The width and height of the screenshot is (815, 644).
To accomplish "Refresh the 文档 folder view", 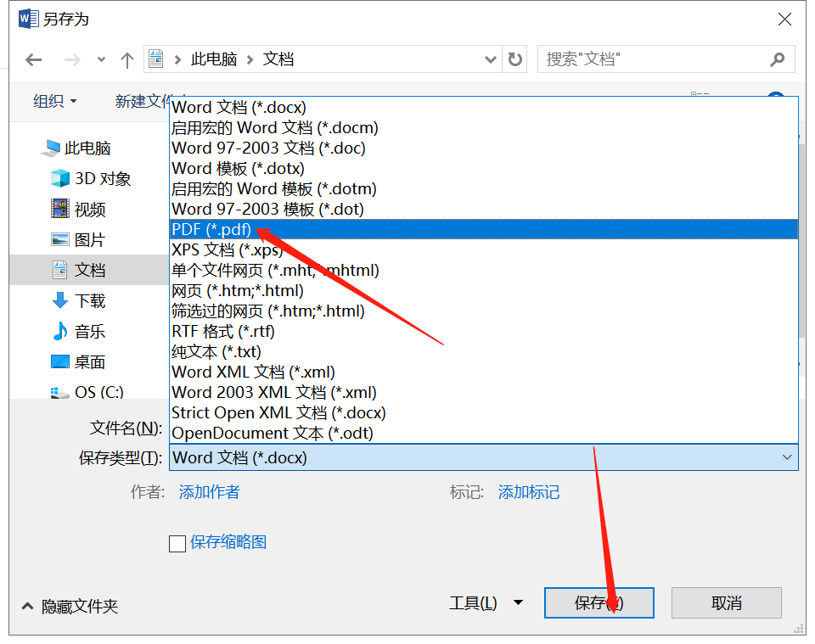I will [514, 59].
